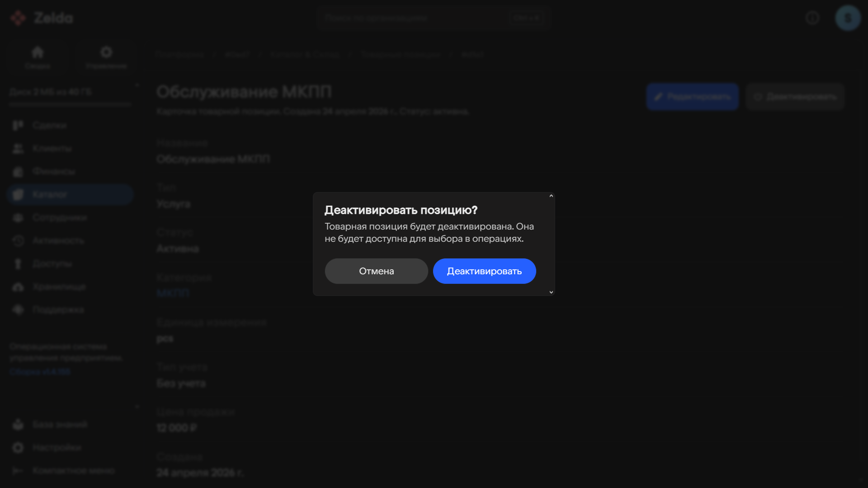Toggle Компактное меню in the sidebar

coord(70,470)
